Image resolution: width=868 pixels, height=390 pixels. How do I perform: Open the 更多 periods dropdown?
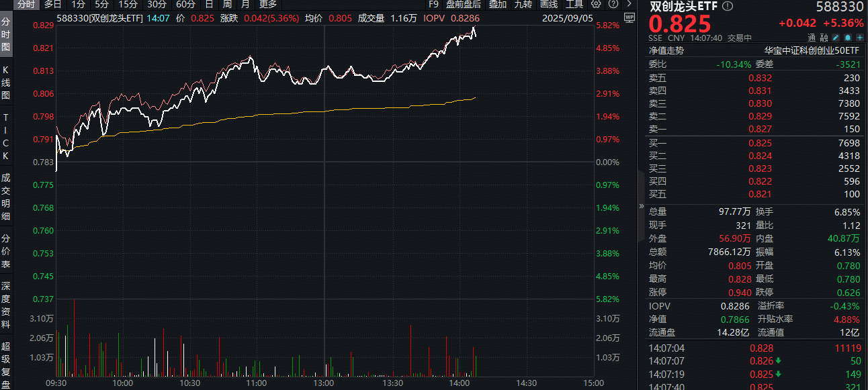[x=268, y=4]
